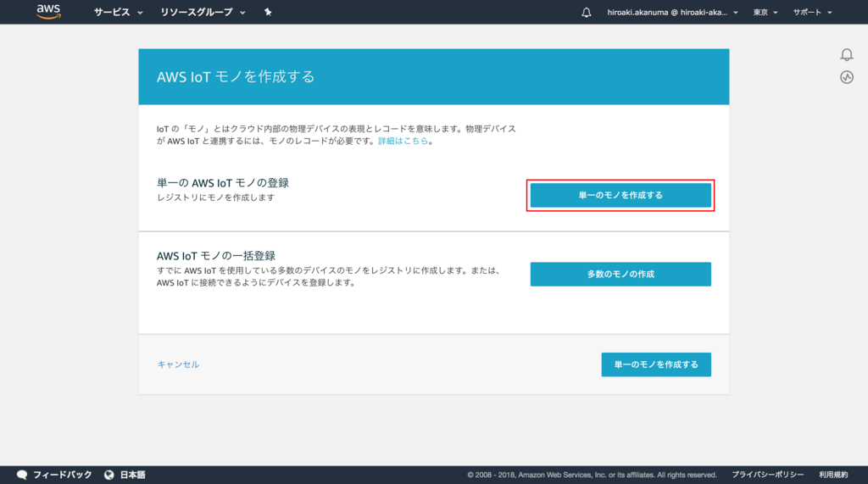This screenshot has height=484, width=868.
Task: Click the Amazon Web Services copyright notice
Action: pos(592,475)
